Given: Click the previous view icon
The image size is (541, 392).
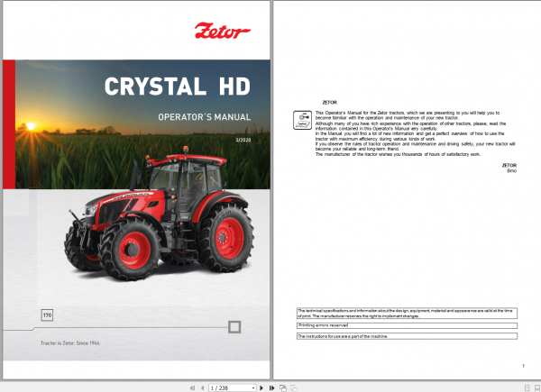Looking at the screenshot, I should tap(283, 387).
